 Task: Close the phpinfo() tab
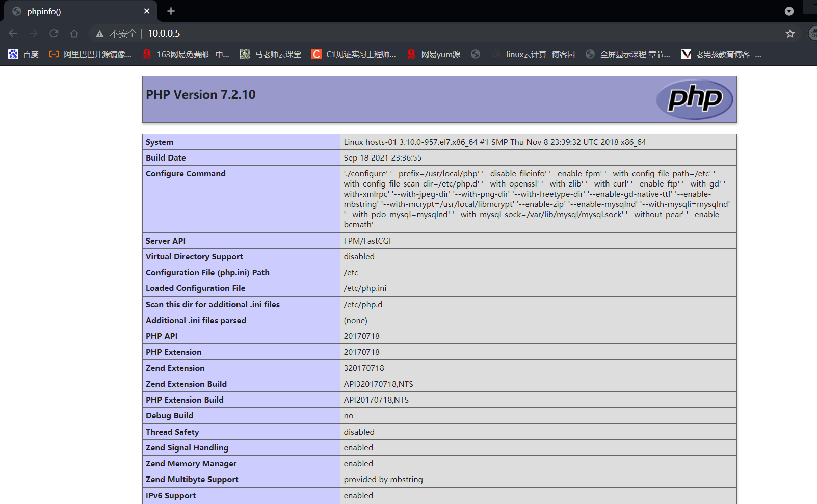(147, 11)
